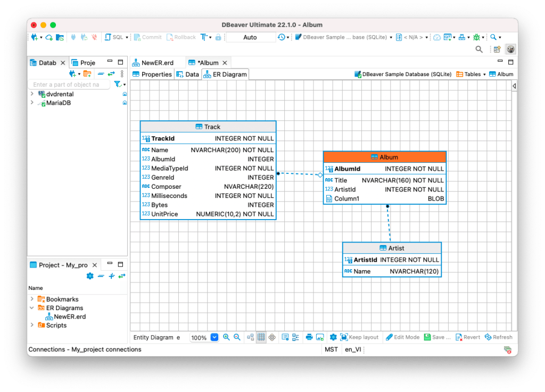Open the DBeaver Sample Database connection dropdown
Image resolution: width=545 pixels, height=392 pixels.
click(392, 37)
